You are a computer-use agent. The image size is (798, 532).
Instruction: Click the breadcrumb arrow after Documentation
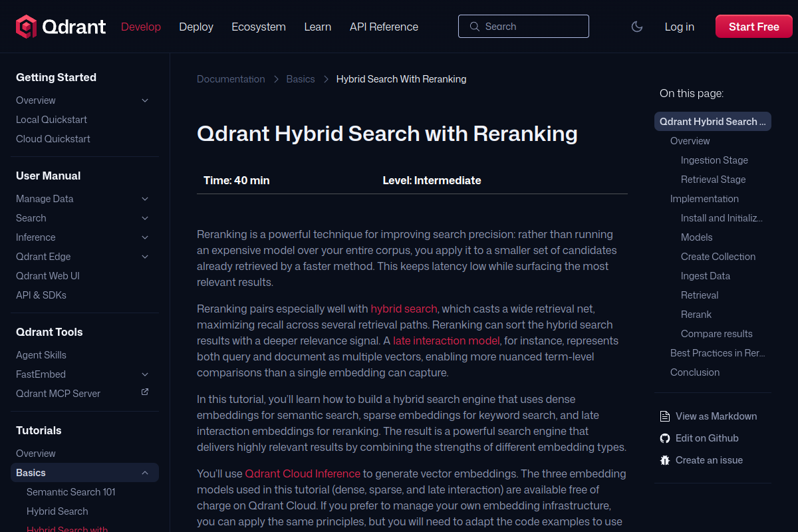(x=276, y=79)
